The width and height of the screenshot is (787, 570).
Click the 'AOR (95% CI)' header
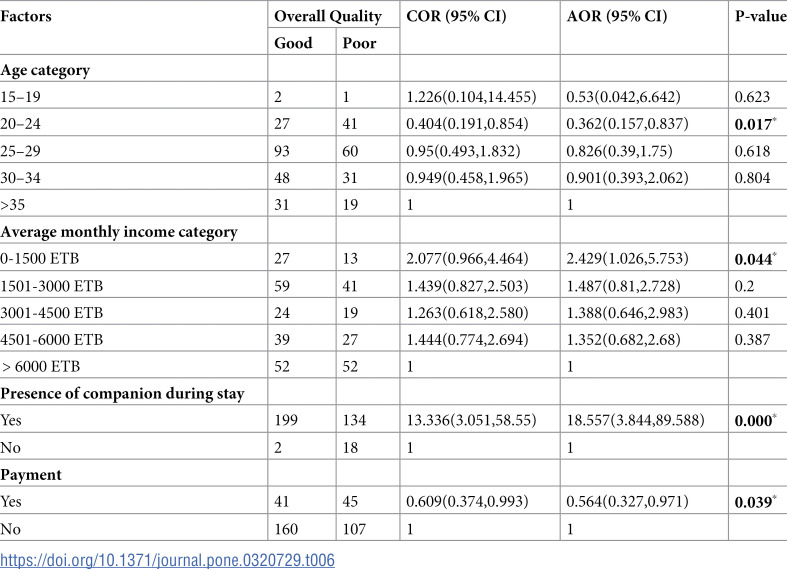click(x=617, y=16)
